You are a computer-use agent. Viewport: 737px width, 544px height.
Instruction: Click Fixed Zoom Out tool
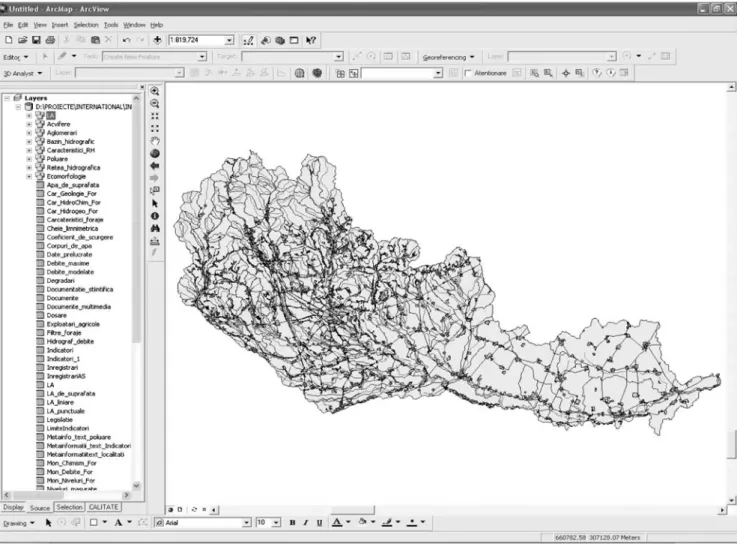(x=155, y=128)
